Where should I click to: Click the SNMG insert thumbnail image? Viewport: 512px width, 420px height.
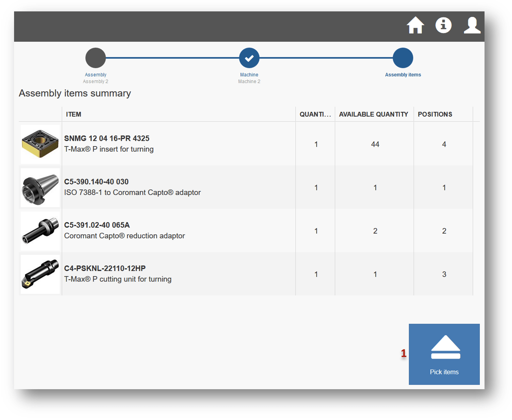(x=40, y=144)
